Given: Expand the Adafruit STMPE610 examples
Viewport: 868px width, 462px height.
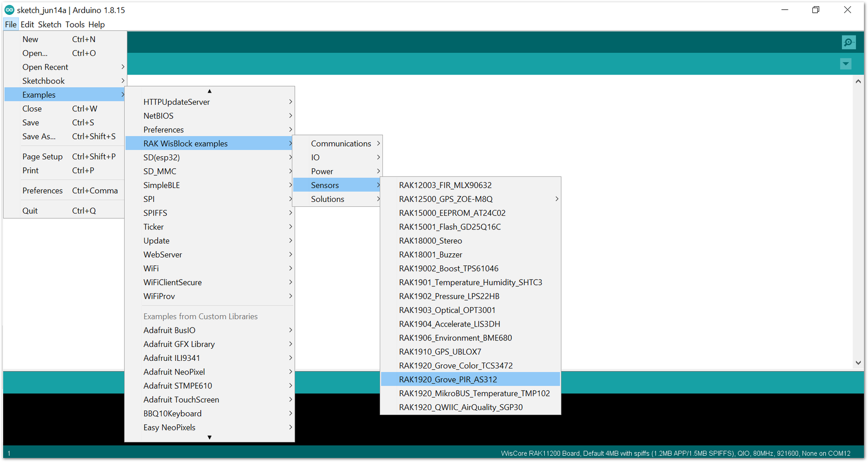Looking at the screenshot, I should click(209, 386).
